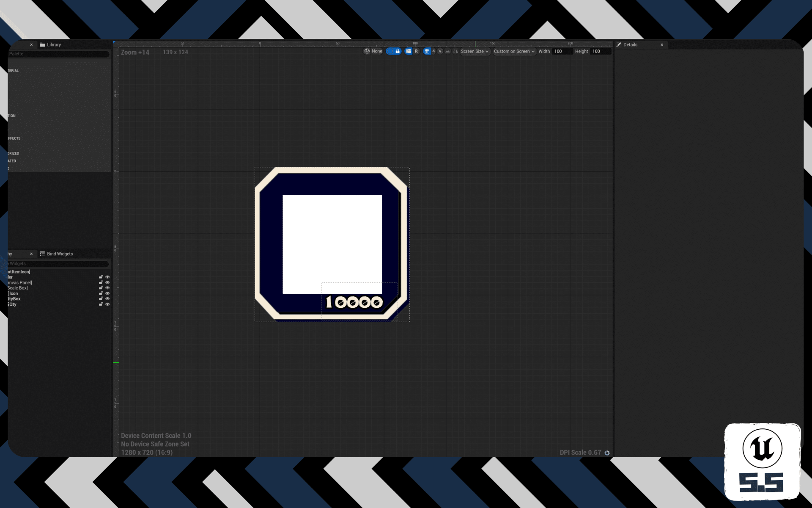Select the Icon widget in hierarchy
The height and width of the screenshot is (508, 812).
pyautogui.click(x=13, y=293)
